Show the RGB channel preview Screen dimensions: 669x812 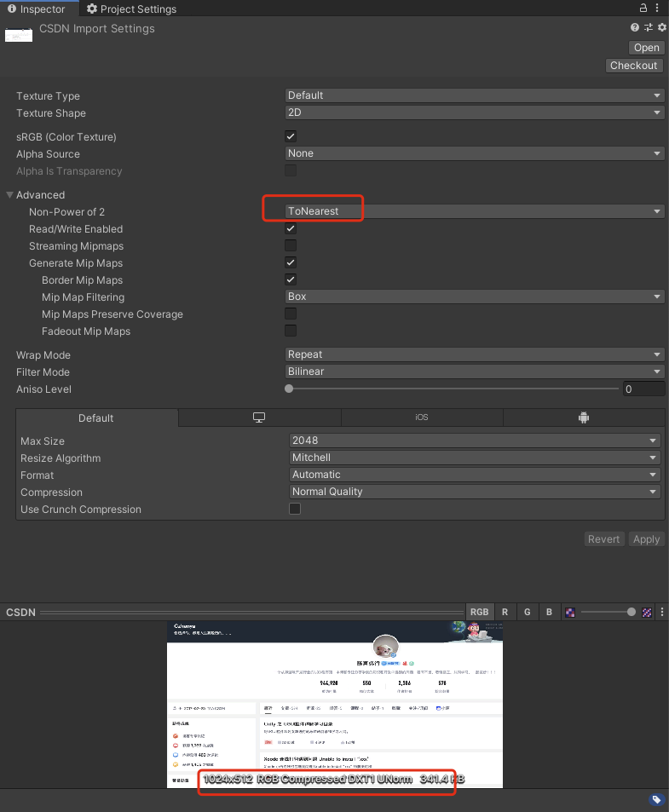point(479,612)
